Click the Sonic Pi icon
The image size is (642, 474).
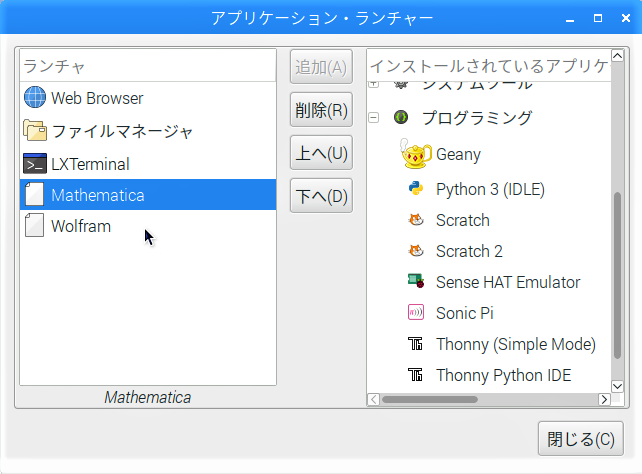[x=416, y=312]
